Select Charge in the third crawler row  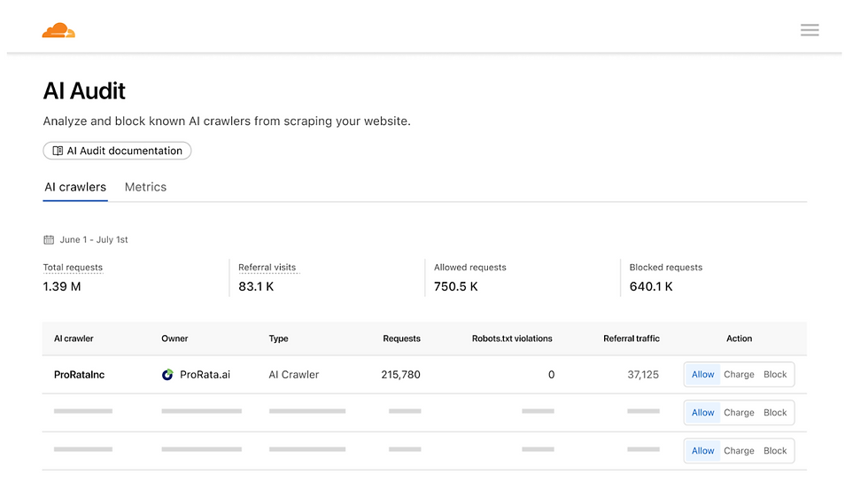(739, 451)
